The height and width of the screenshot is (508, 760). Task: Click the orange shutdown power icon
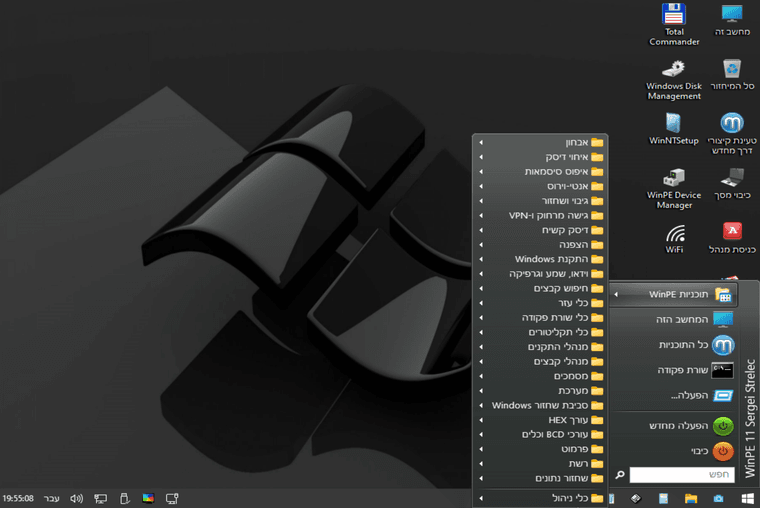pyautogui.click(x=723, y=451)
